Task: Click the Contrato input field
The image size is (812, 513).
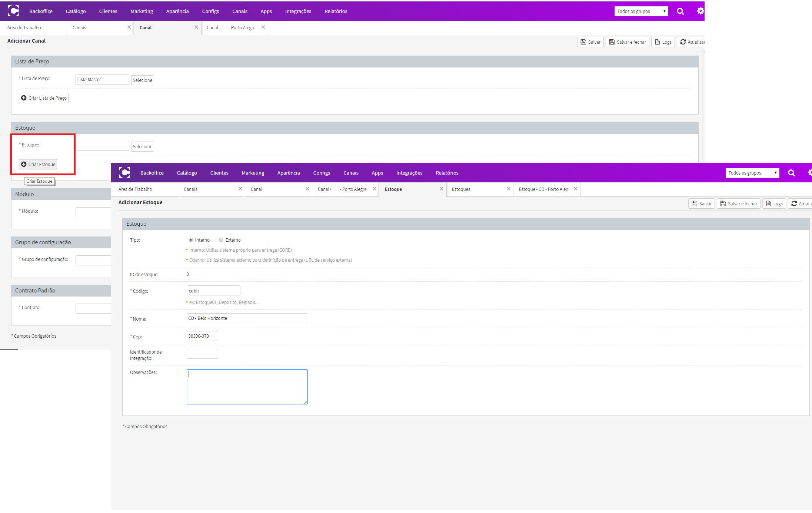Action: click(x=93, y=308)
